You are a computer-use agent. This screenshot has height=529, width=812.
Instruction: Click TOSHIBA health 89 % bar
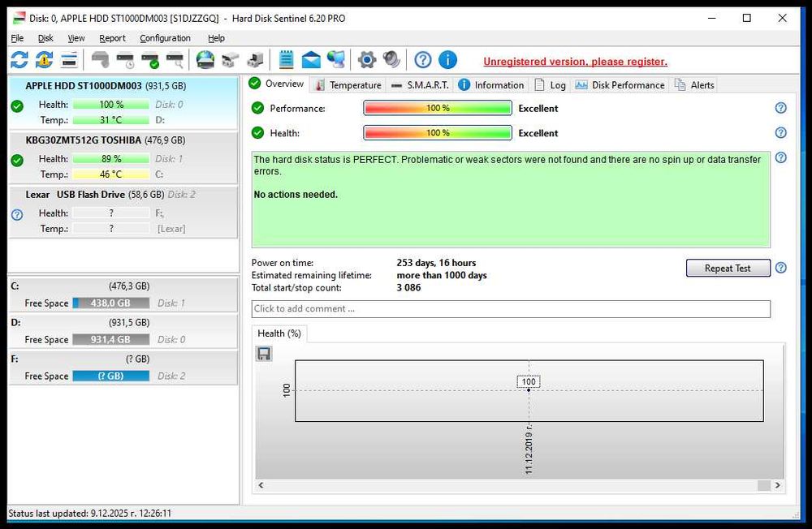click(110, 158)
